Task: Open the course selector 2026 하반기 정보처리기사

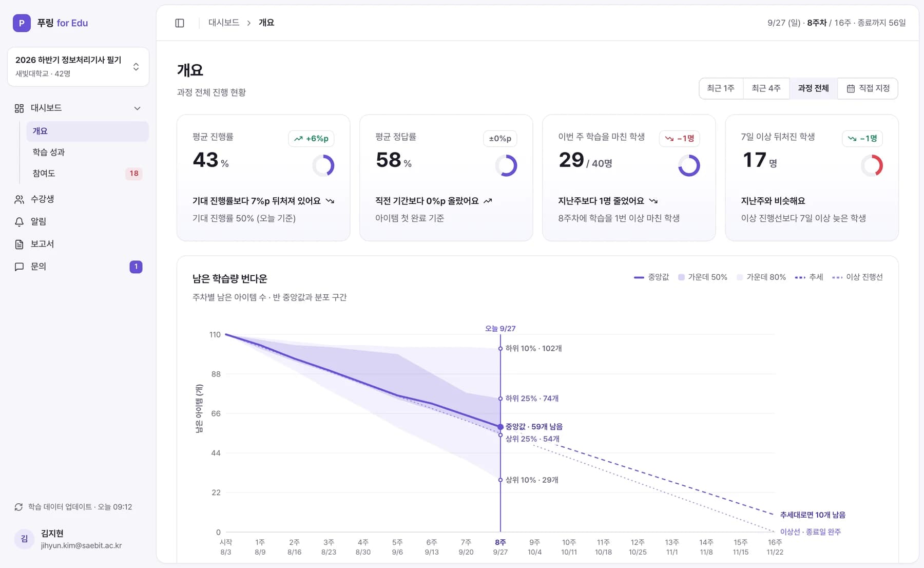Action: point(78,67)
